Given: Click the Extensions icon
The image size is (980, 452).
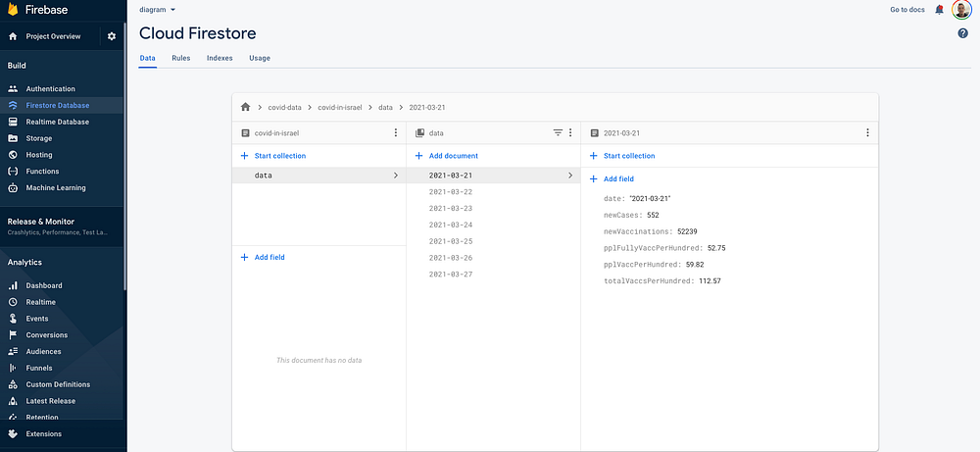Looking at the screenshot, I should coord(13,434).
